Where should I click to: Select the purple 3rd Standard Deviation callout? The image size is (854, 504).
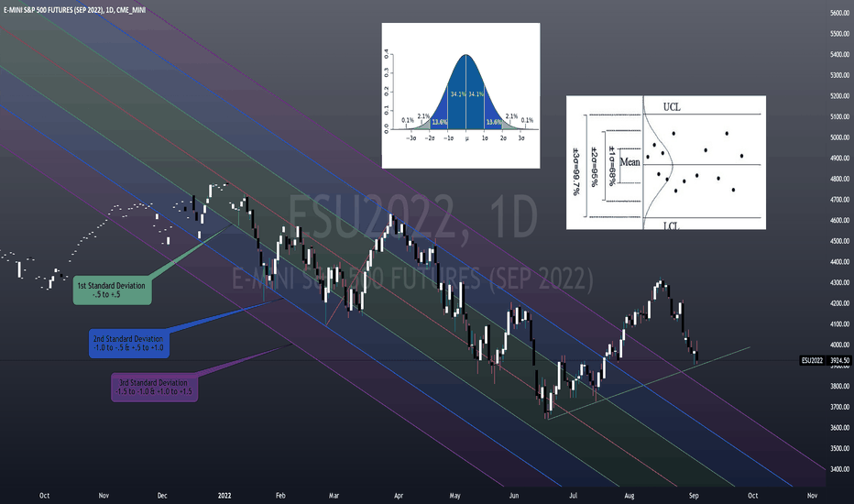(x=155, y=388)
